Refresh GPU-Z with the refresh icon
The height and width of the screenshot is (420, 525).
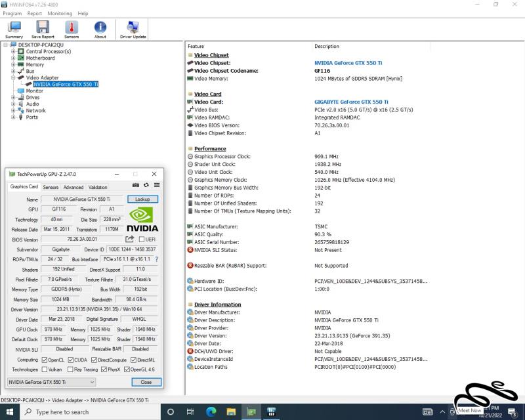click(x=146, y=185)
